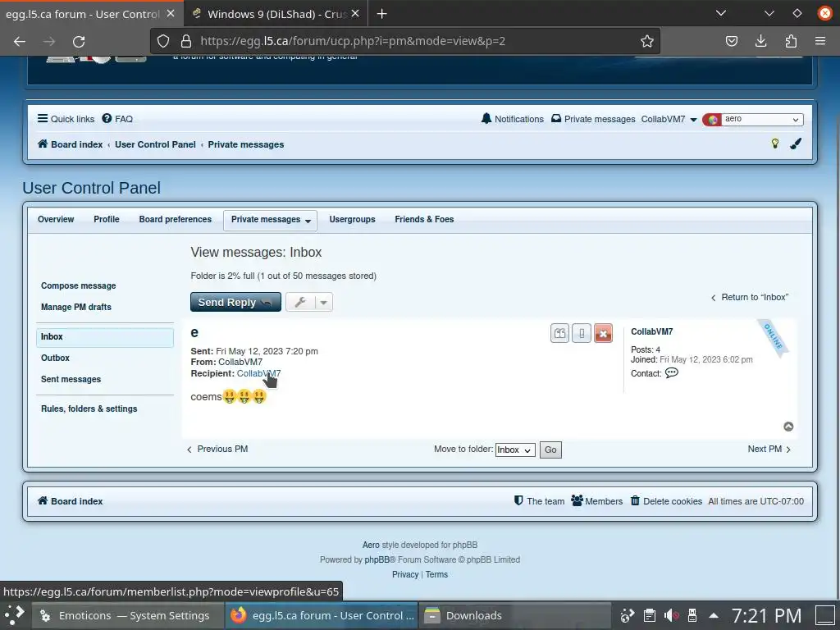Image resolution: width=840 pixels, height=630 pixels.
Task: Go to Previous PM
Action: coord(217,449)
